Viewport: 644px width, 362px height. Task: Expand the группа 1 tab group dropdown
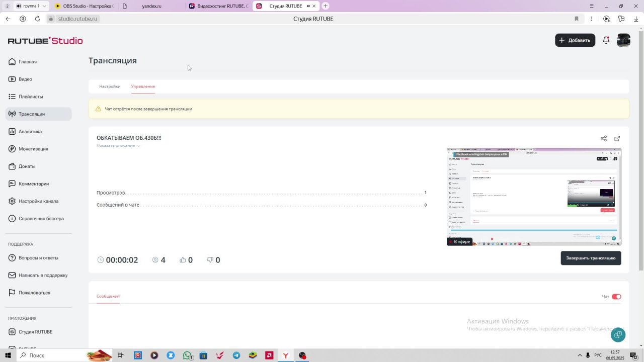click(44, 6)
